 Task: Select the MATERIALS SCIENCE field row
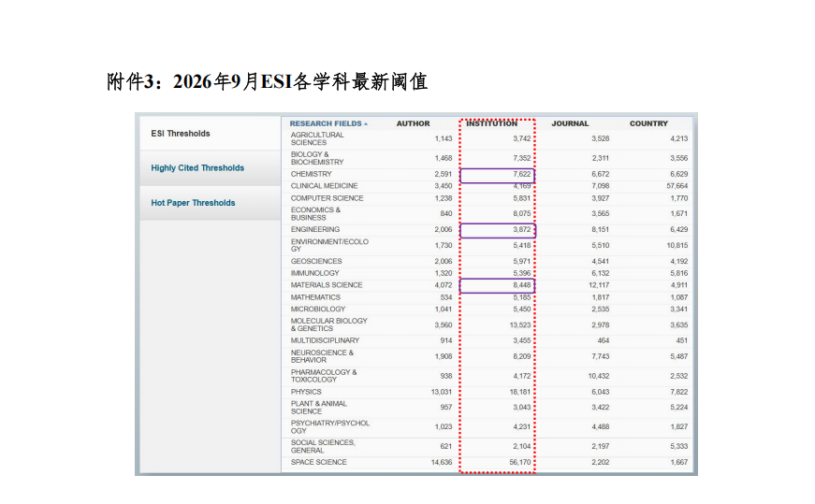point(487,285)
